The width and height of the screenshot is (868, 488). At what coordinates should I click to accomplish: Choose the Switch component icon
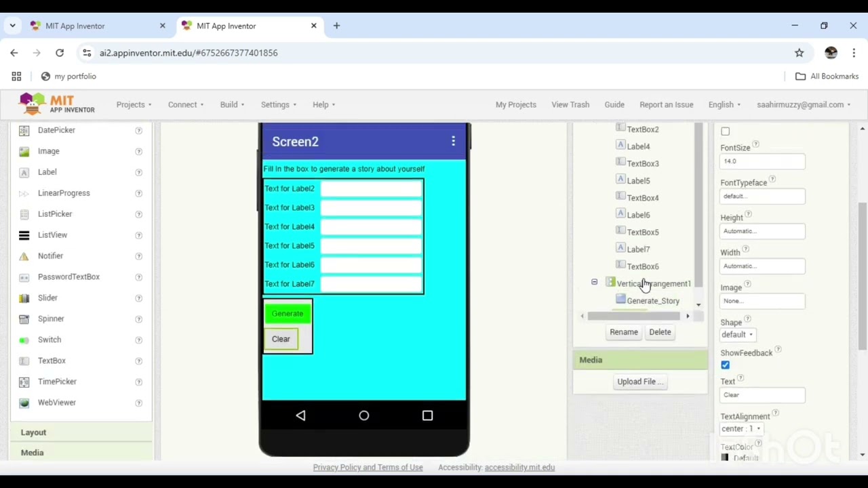click(24, 340)
